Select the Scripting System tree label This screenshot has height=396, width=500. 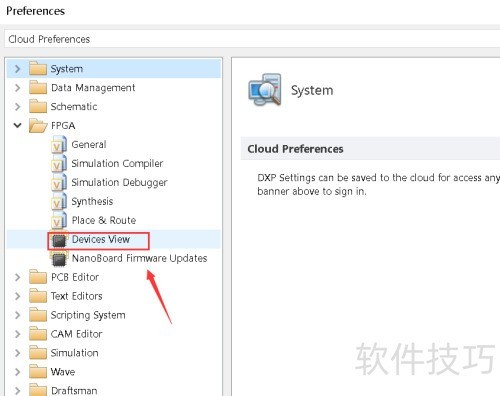[x=88, y=315]
